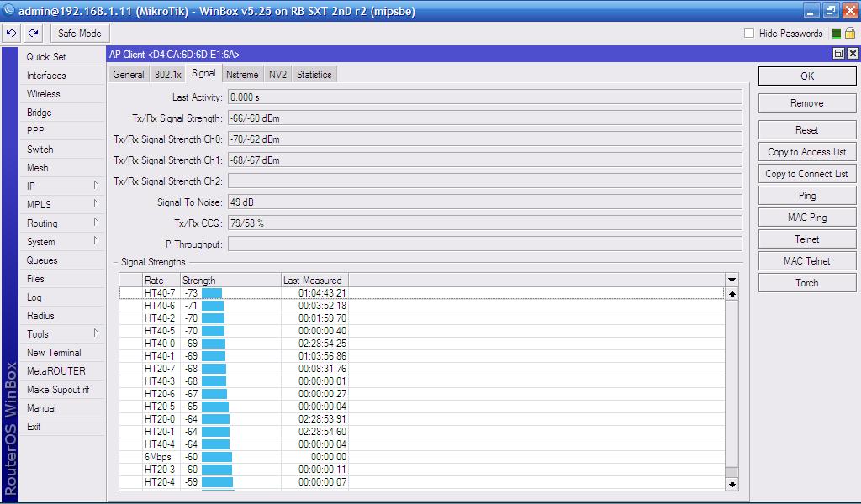
Task: Click the Reset button
Action: coord(806,130)
